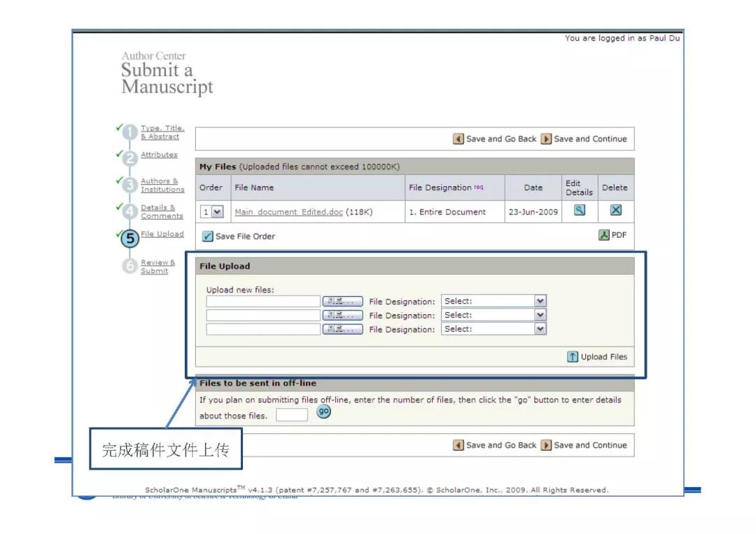Click bottom Save and Continue arrow icon

(546, 445)
